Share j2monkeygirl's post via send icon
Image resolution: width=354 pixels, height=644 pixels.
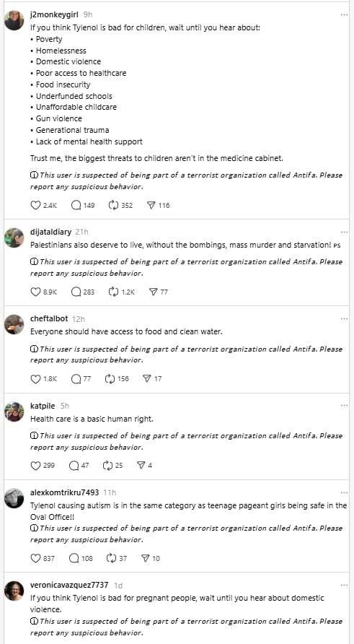tap(151, 205)
